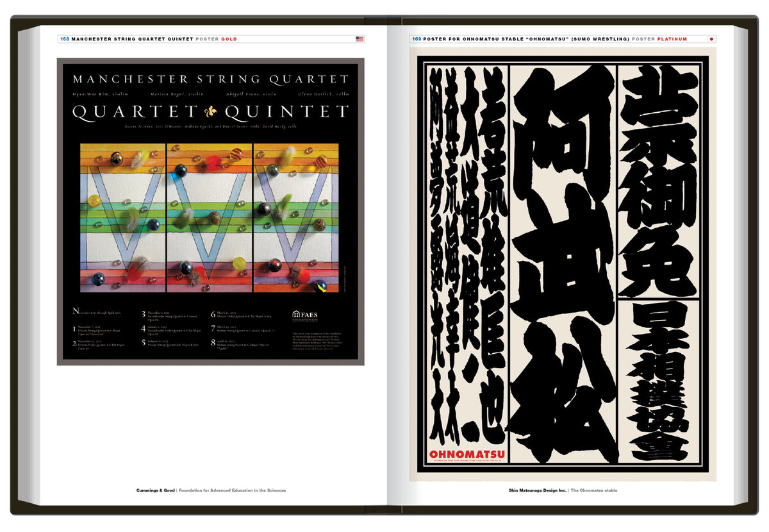
Task: Click "Marissa Regni, violin"
Action: [x=176, y=94]
